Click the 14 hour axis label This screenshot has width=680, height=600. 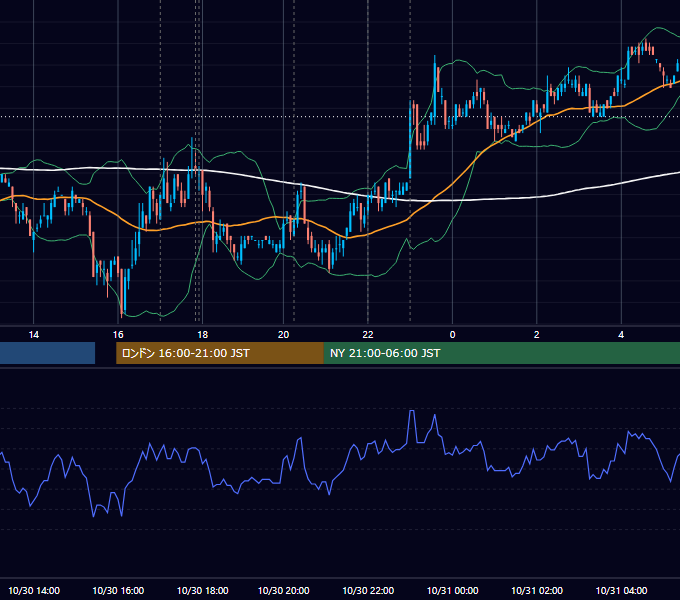point(33,335)
